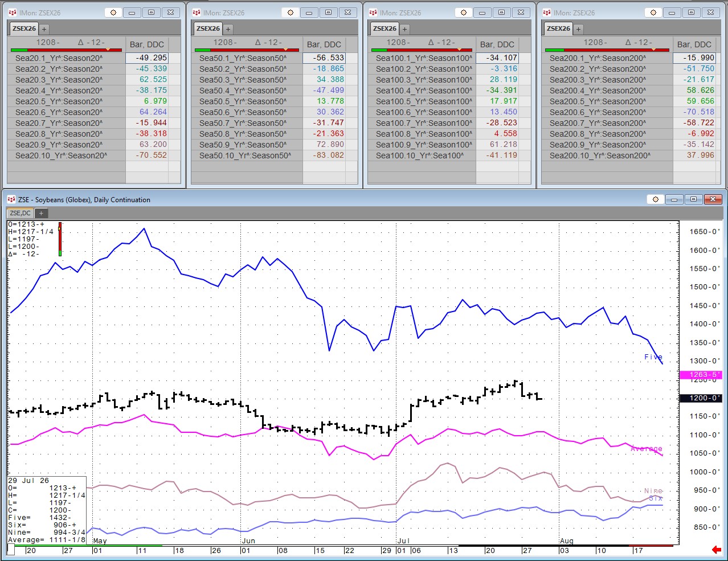Click the red-green vertical range bar on the chart
This screenshot has width=728, height=561.
[60, 239]
